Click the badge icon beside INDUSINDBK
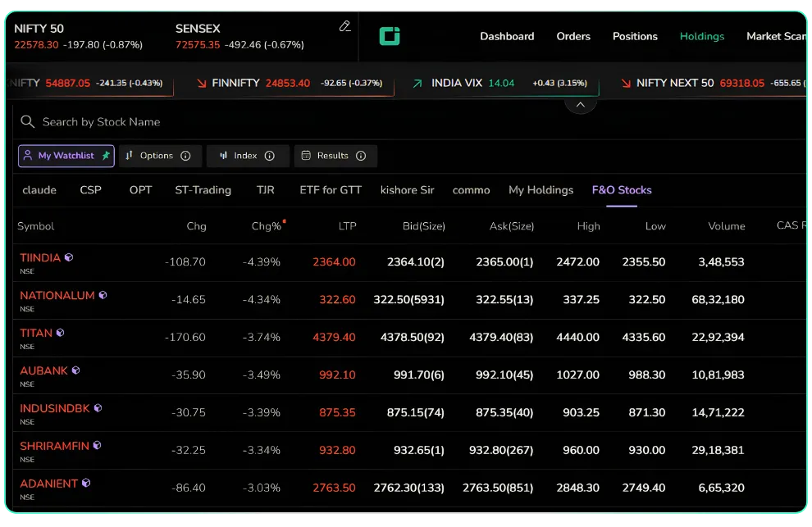The image size is (812, 527). click(x=98, y=408)
